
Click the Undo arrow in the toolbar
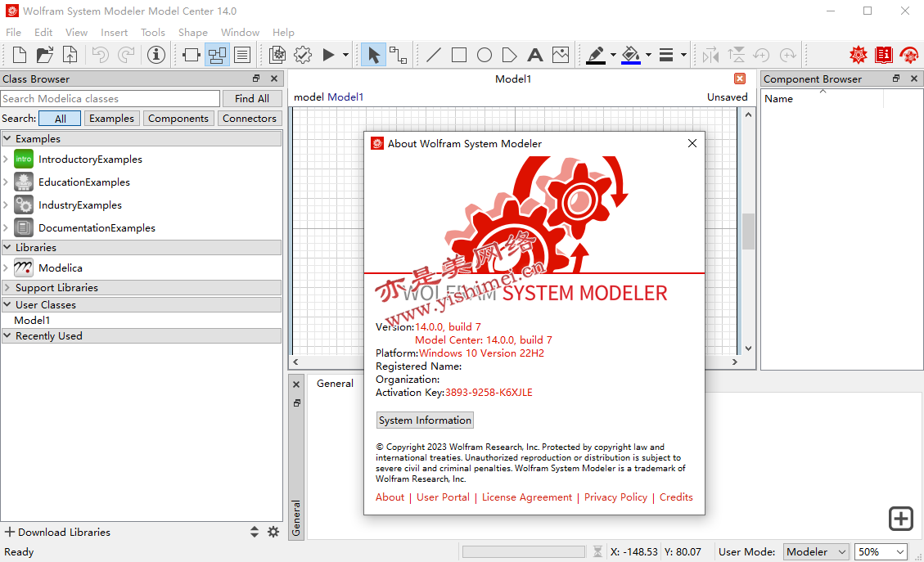pos(100,55)
